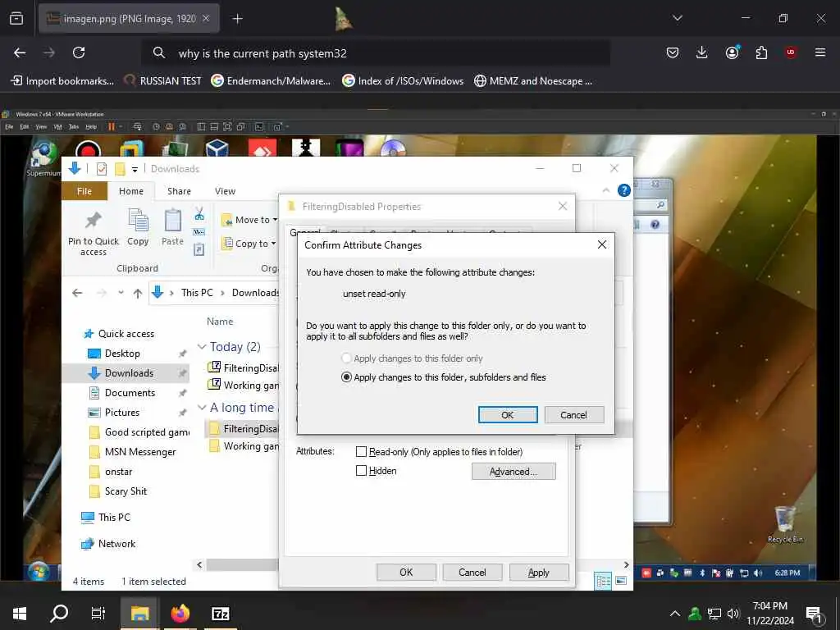Select Scary Shit folder in sidebar

pos(126,491)
